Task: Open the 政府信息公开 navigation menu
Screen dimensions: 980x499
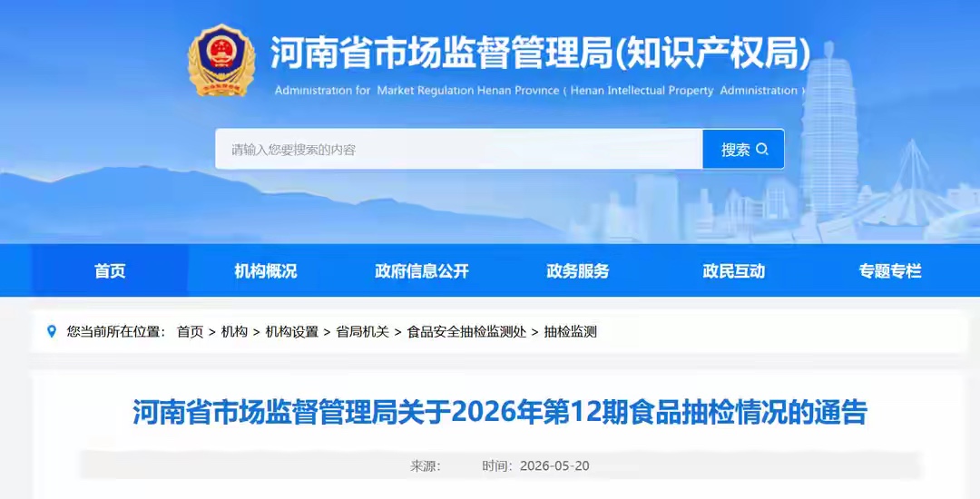Action: [x=422, y=270]
